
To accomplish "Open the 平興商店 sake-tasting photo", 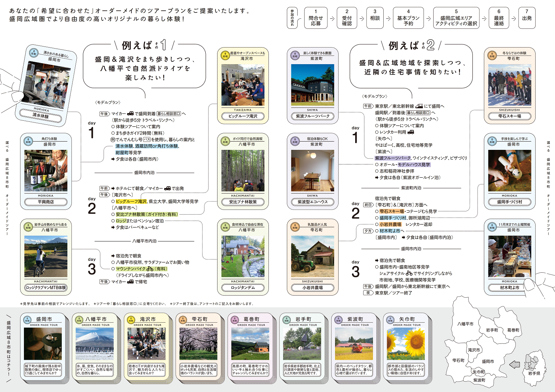I will pyautogui.click(x=46, y=171).
